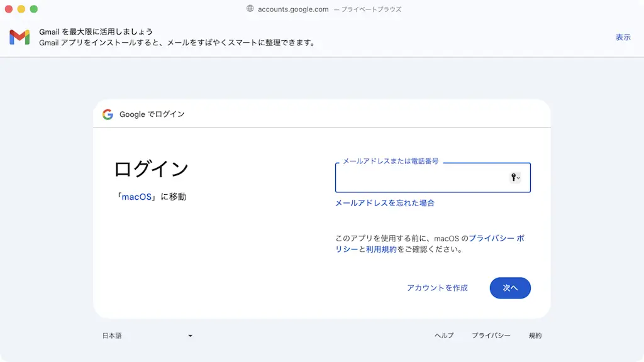Click the Gmail logo icon in banner
This screenshot has width=644, height=362.
coord(19,37)
